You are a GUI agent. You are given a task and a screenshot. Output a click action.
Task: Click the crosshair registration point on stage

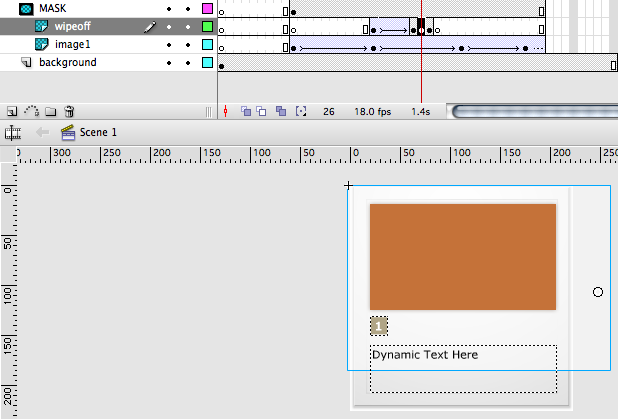(348, 185)
